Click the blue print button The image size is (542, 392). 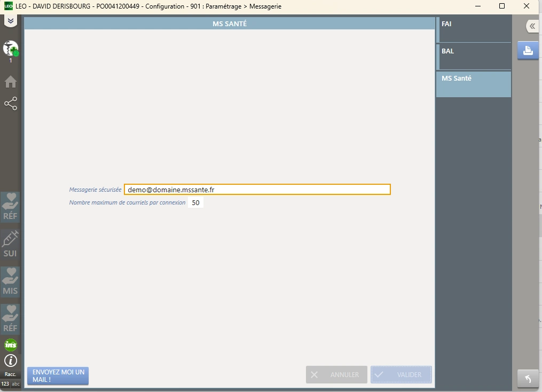(528, 51)
